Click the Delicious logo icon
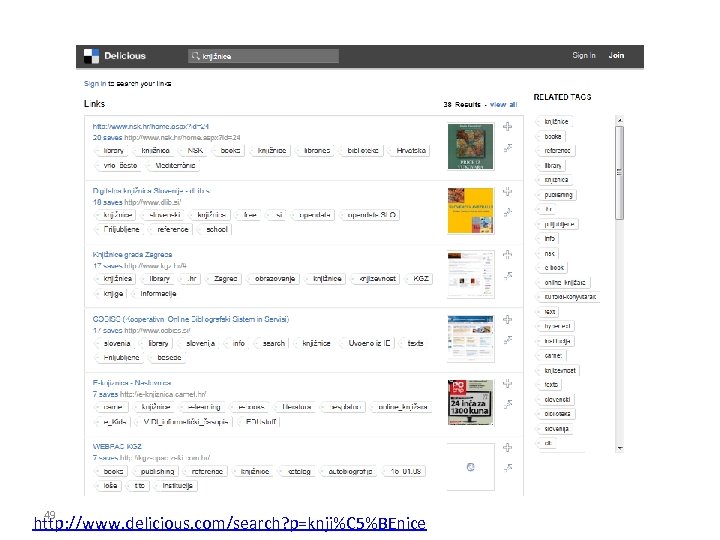This screenshot has width=720, height=540. 91,56
